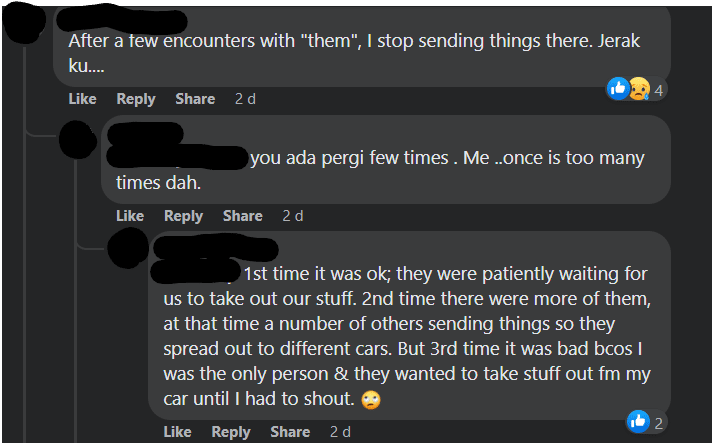
Task: Reply to the "once is too many times" comment
Action: [184, 216]
